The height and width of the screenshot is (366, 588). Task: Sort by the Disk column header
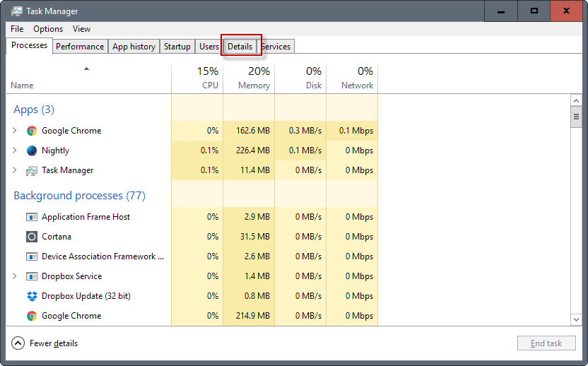pyautogui.click(x=301, y=78)
